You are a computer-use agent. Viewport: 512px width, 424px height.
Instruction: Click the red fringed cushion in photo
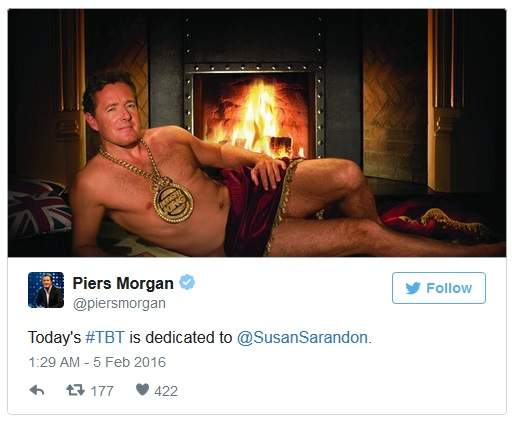437,221
